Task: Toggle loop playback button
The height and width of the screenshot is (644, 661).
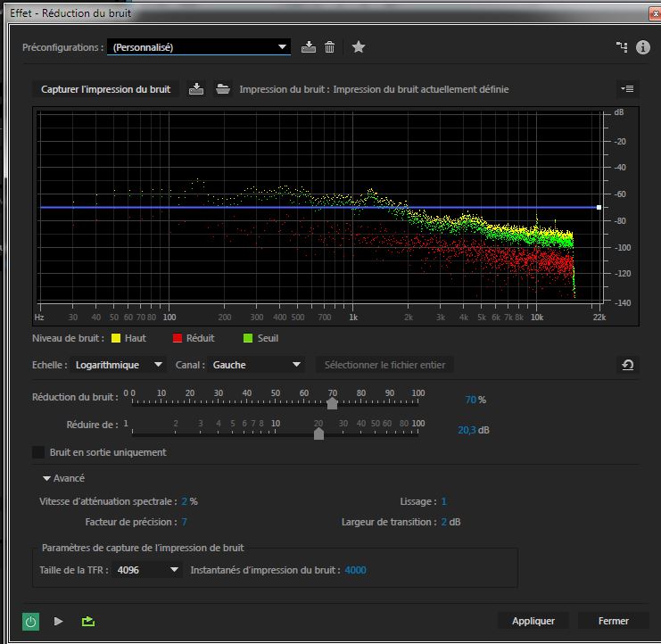Action: 87,621
